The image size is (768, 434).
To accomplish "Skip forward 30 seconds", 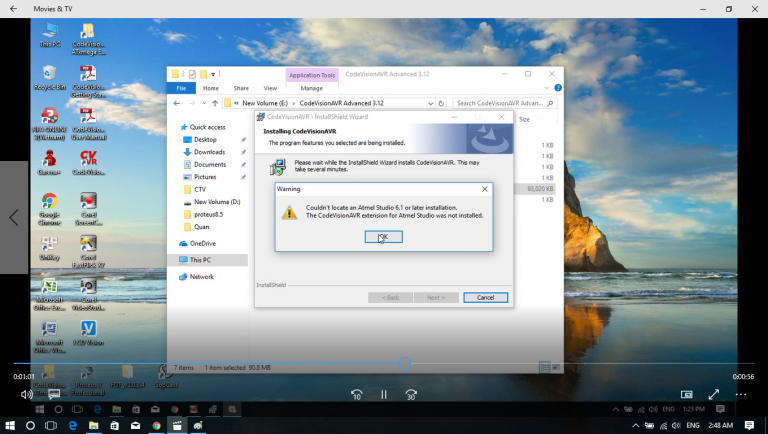I will [410, 394].
